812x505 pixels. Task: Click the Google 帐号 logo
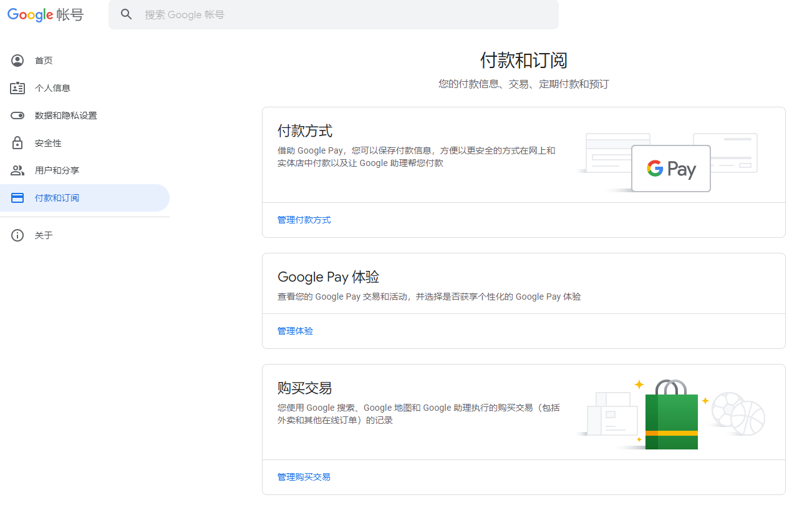[46, 15]
